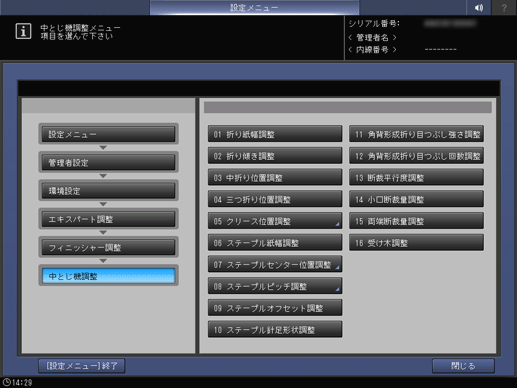Screen dimensions: 517x388
Task: Open 09 ステープルオフセット調整
Action: (x=275, y=308)
